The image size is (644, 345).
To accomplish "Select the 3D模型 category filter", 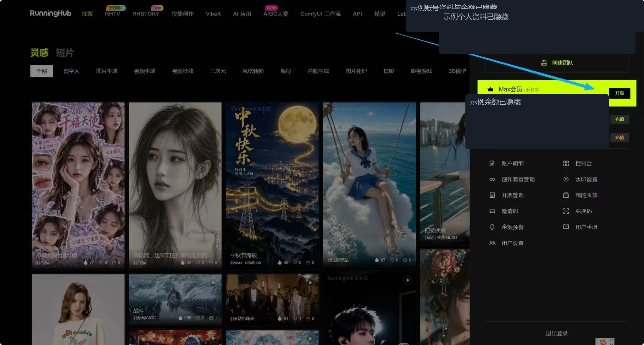I will click(457, 71).
